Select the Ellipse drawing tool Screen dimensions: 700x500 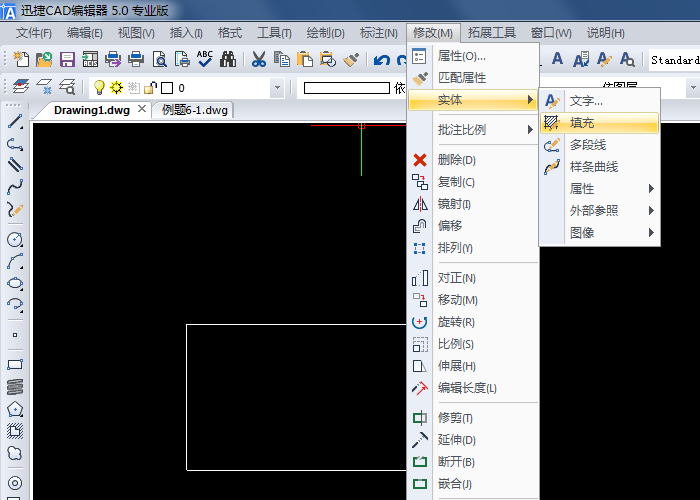[15, 283]
